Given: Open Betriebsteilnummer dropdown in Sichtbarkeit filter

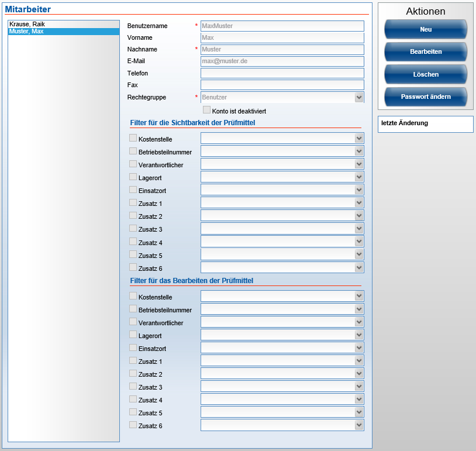Looking at the screenshot, I should 282,152.
